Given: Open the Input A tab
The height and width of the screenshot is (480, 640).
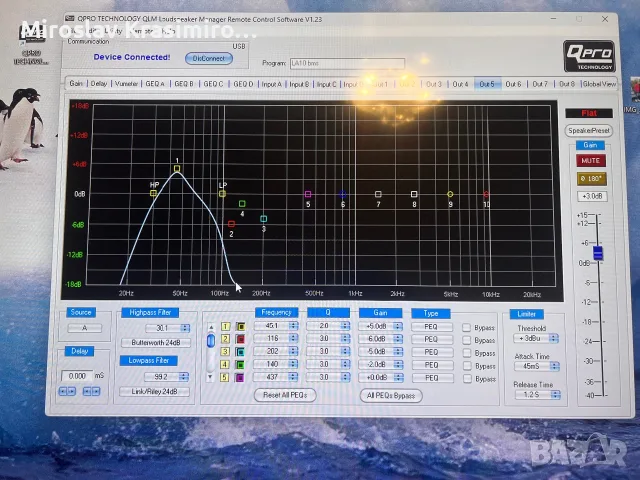Looking at the screenshot, I should [271, 84].
